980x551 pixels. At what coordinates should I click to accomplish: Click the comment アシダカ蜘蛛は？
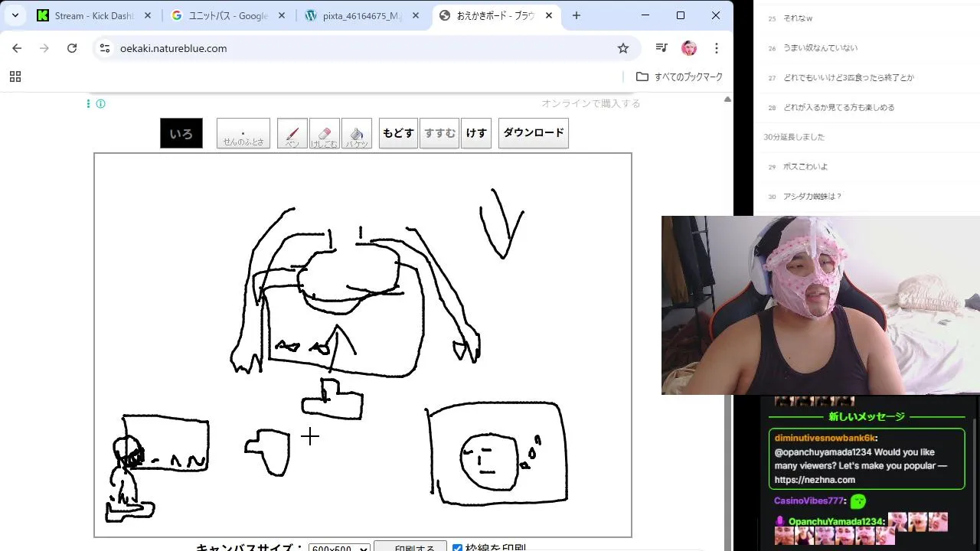coord(812,196)
